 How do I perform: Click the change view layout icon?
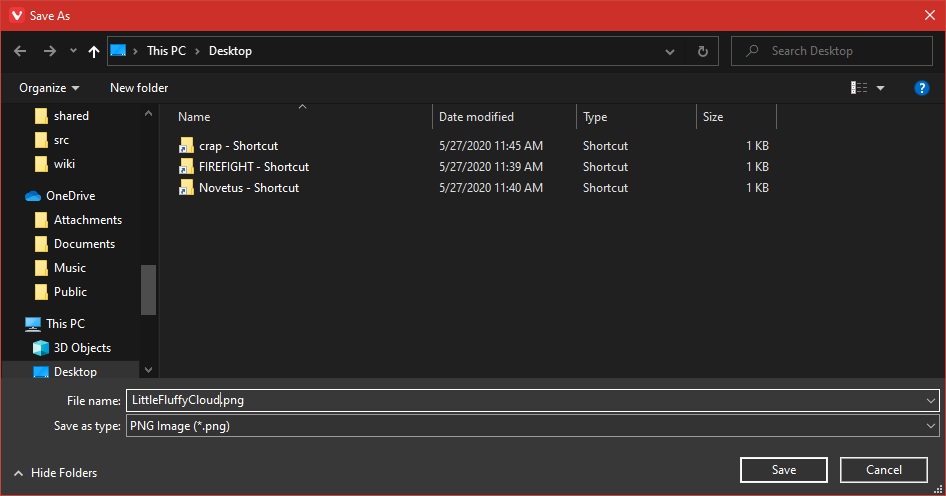tap(859, 88)
